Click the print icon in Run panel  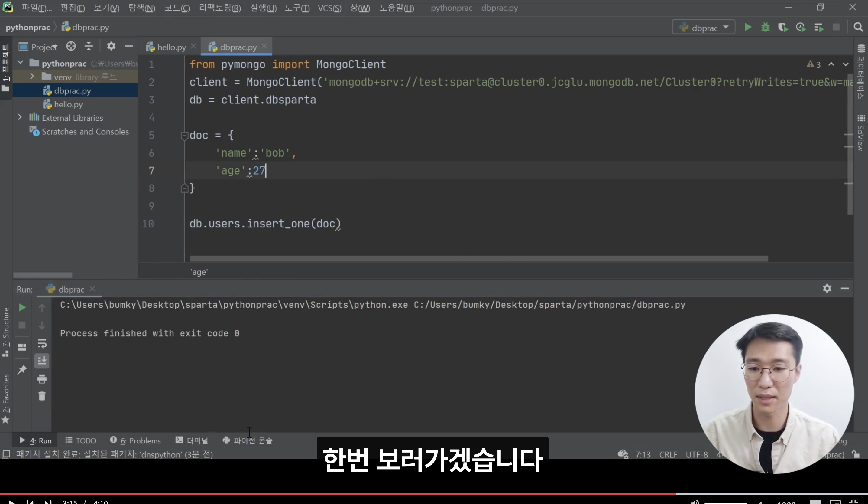click(42, 379)
